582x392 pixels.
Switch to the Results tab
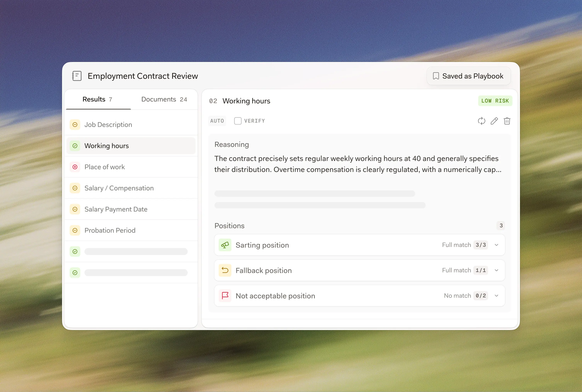[x=98, y=100]
